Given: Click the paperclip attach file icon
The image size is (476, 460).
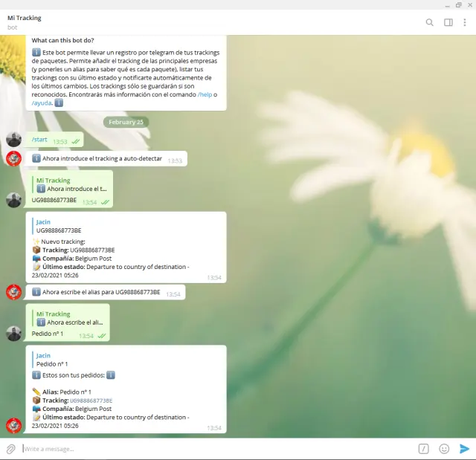Looking at the screenshot, I should [10, 449].
